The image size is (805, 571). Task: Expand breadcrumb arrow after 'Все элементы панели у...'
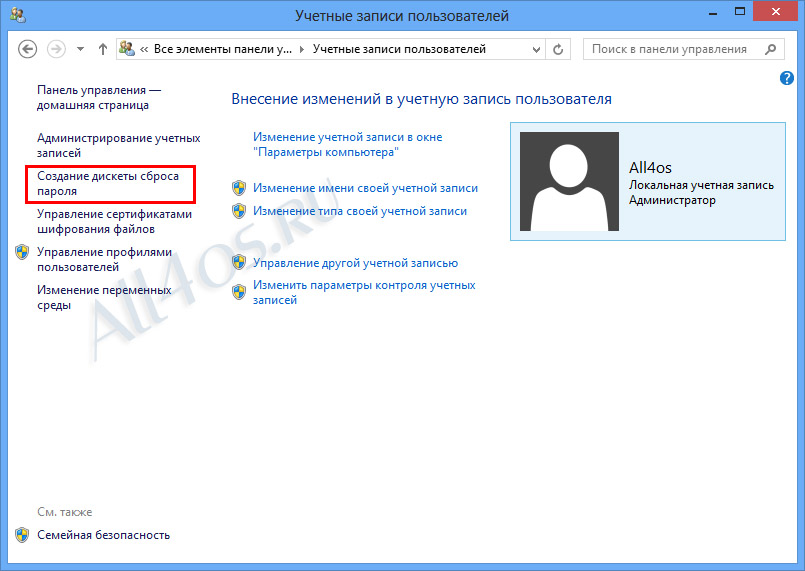(x=302, y=49)
